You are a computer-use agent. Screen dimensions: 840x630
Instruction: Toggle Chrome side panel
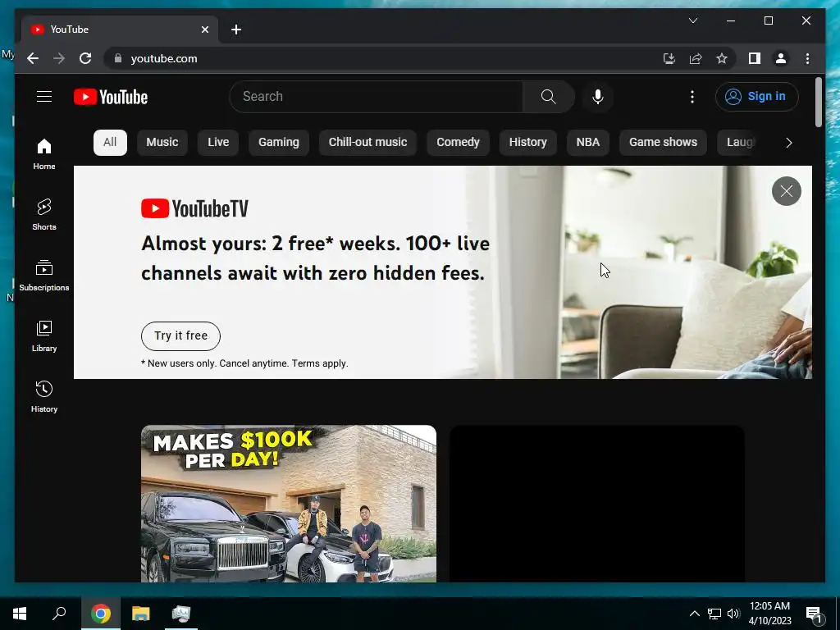[755, 58]
